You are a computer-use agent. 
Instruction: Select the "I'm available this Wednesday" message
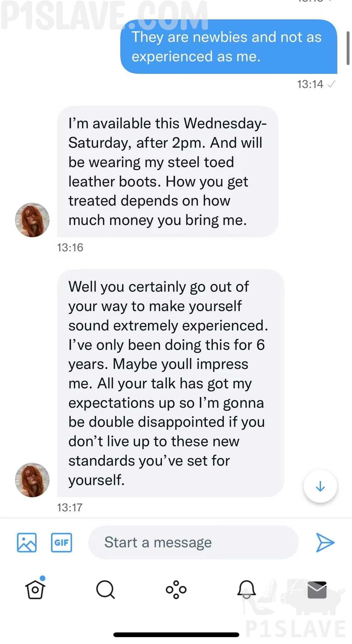click(x=168, y=171)
